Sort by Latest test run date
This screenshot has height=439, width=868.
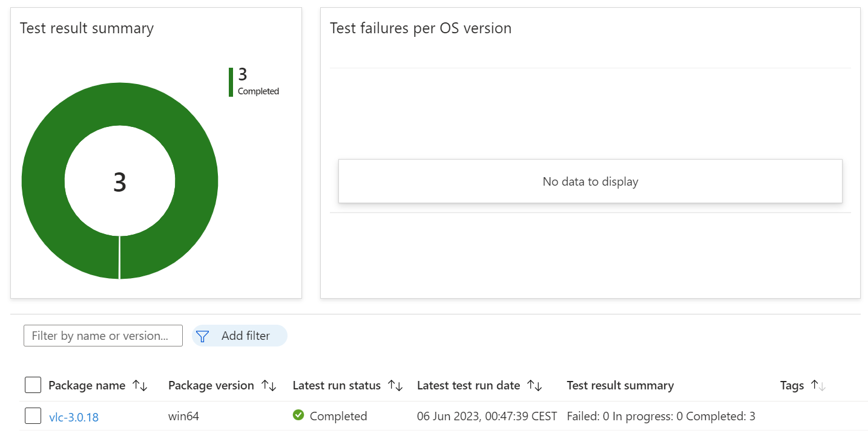[x=534, y=386]
